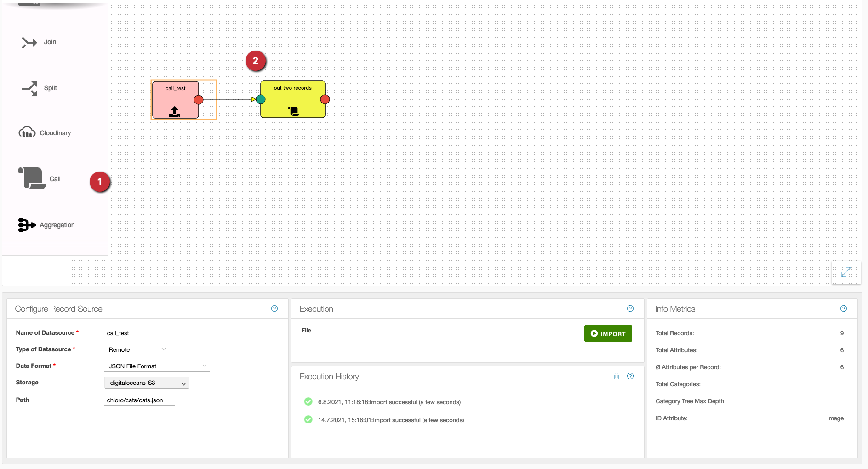This screenshot has width=868, height=469.
Task: Open the Storage dropdown digitaloceans-S3
Action: tap(147, 383)
